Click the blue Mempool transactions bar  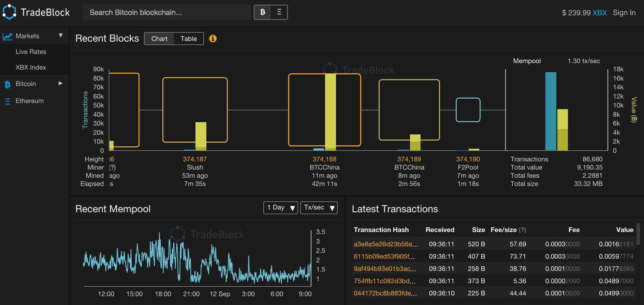pyautogui.click(x=551, y=111)
